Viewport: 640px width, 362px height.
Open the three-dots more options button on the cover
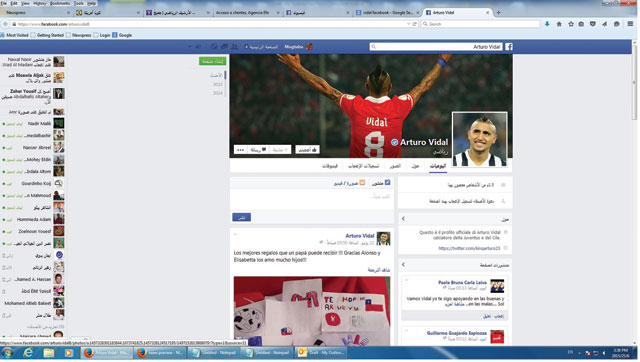(x=240, y=150)
